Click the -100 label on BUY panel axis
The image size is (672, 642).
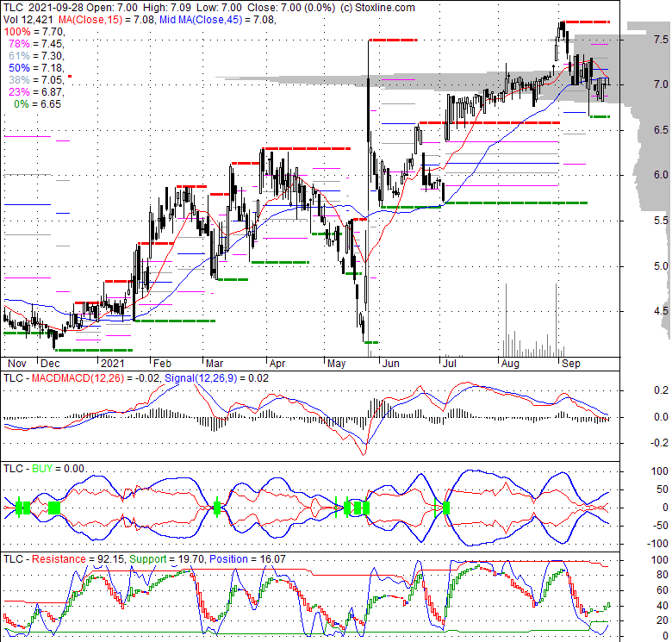658,544
